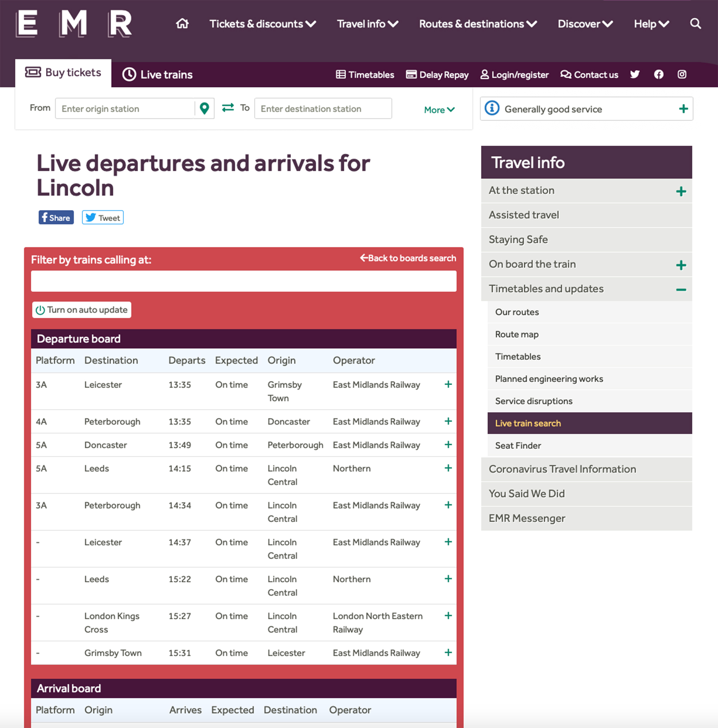718x728 pixels.
Task: Expand 13:49 Doncaster departure details
Action: [448, 445]
